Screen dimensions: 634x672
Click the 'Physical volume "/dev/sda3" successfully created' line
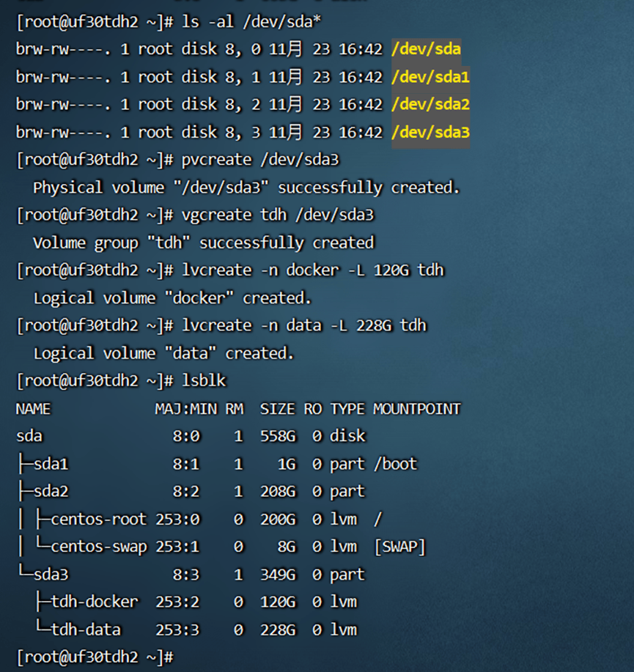(246, 188)
